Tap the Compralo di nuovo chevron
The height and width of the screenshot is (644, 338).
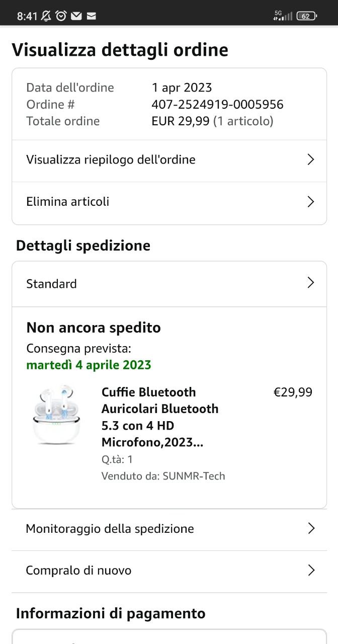coord(311,570)
